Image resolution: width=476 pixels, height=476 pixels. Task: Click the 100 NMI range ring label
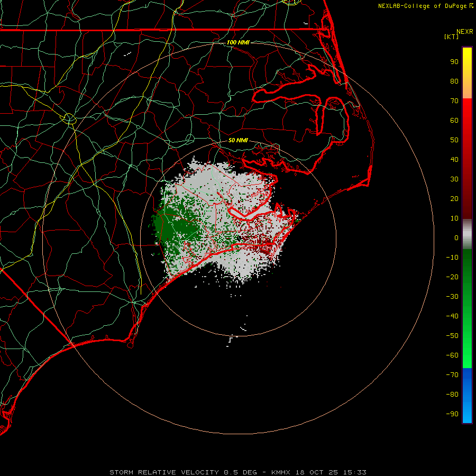click(x=238, y=42)
